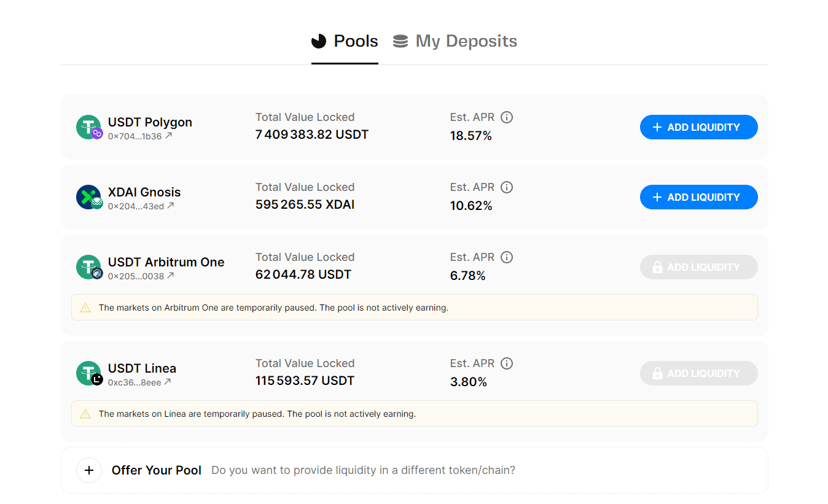Open external link arrow beside 0xc36...8eee
This screenshot has height=504, width=828.
tap(168, 382)
